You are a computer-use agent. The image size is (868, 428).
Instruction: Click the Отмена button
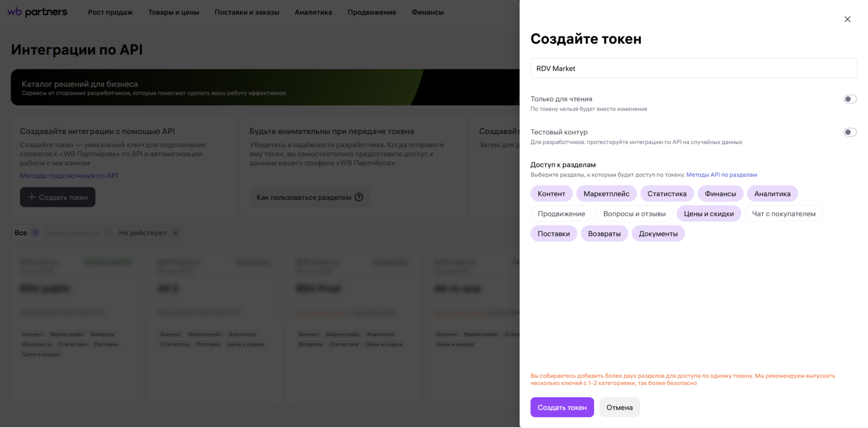pyautogui.click(x=619, y=408)
